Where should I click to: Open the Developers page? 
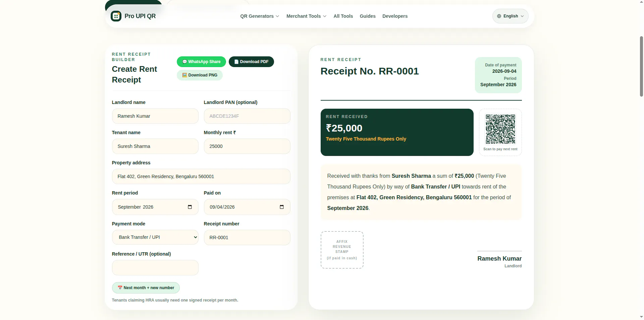(395, 16)
